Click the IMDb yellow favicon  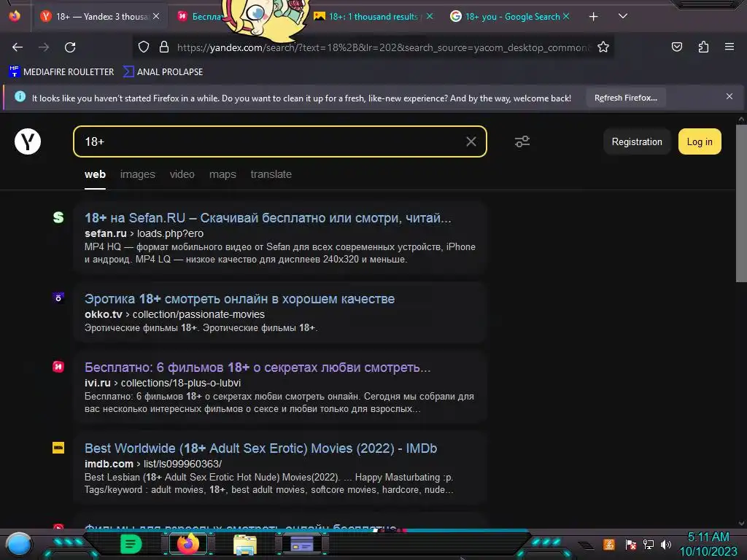[x=58, y=448]
